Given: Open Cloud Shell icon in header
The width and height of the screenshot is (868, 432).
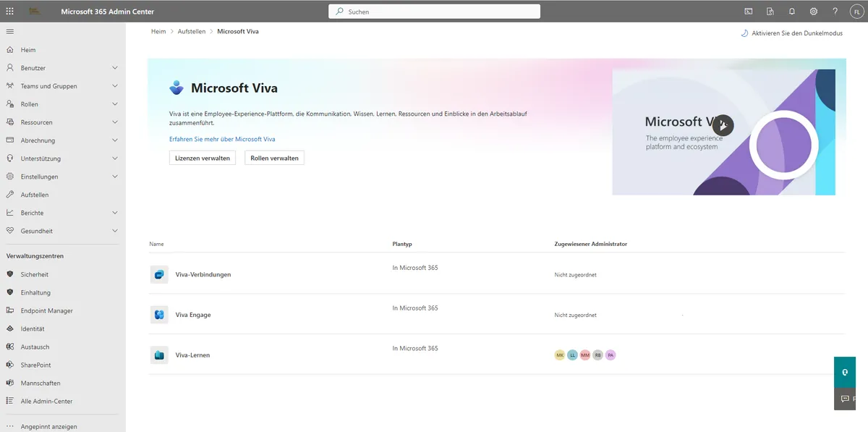Looking at the screenshot, I should coord(749,12).
